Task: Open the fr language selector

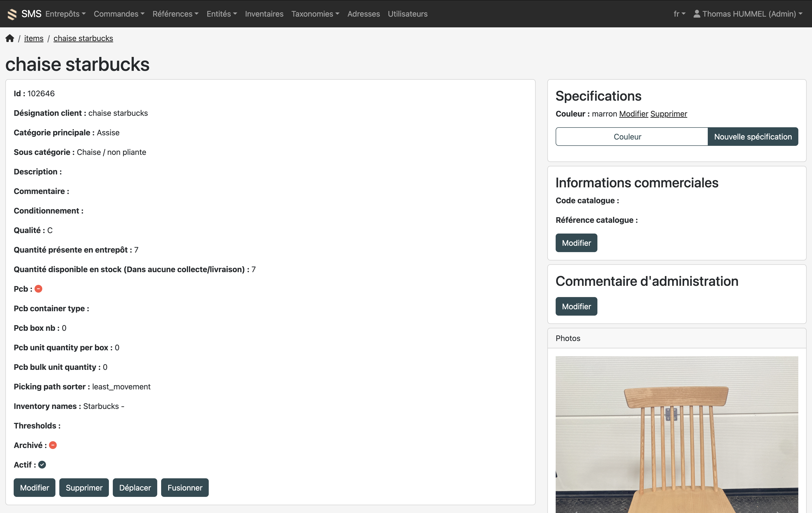Action: click(679, 14)
